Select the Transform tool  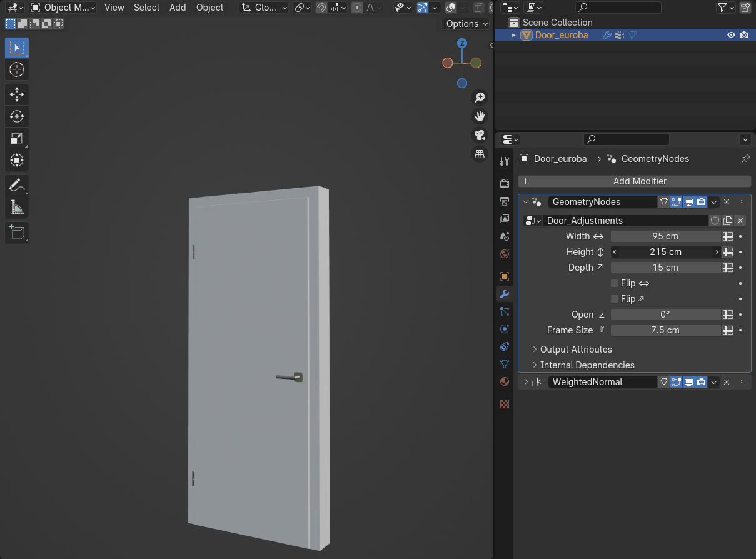point(17,160)
